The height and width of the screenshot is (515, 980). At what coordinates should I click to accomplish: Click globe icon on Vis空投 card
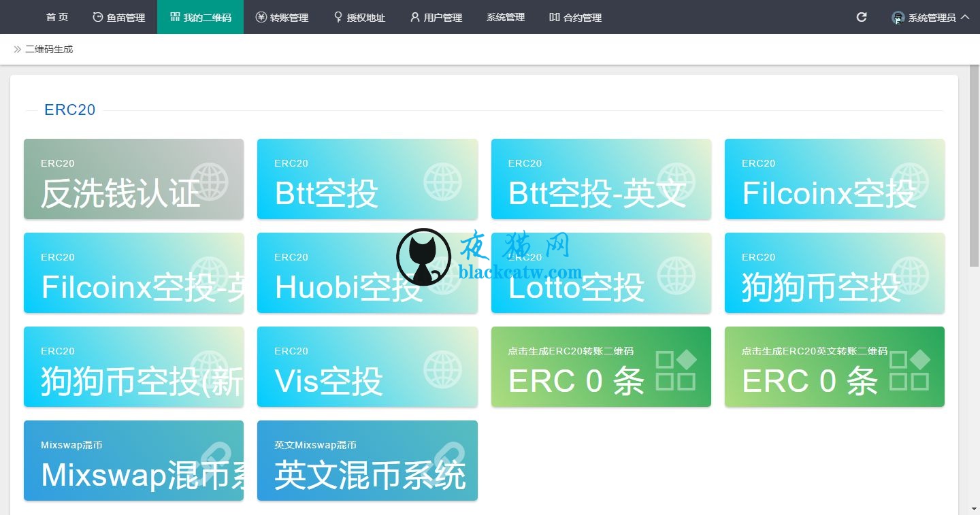pyautogui.click(x=442, y=370)
